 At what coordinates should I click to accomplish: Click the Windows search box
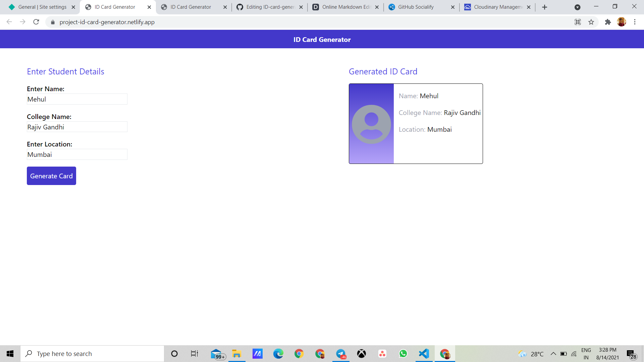[92, 353]
